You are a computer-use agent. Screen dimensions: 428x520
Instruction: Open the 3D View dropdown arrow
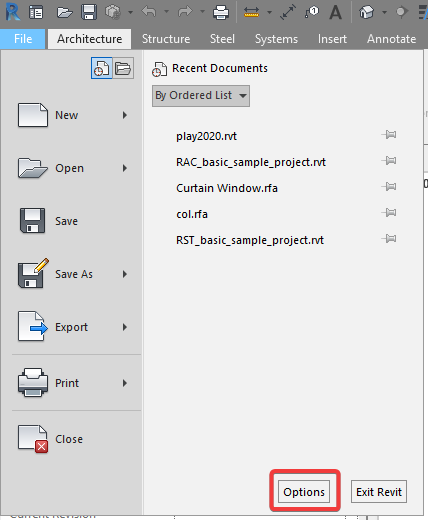(x=384, y=13)
